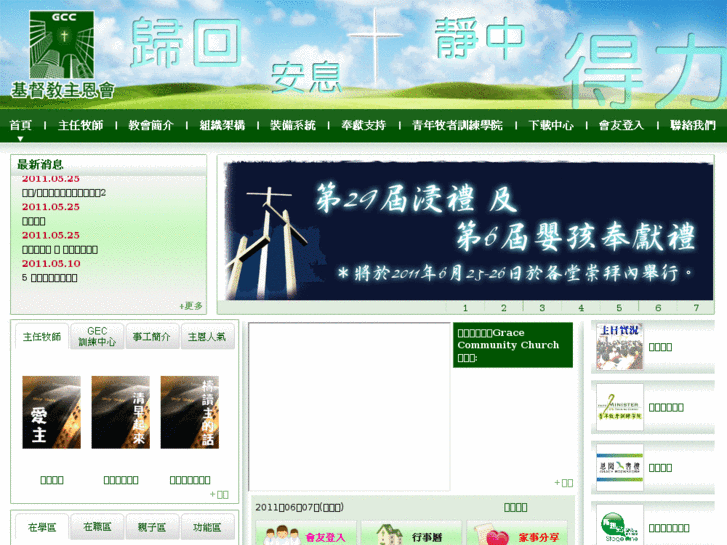Viewport: 727px width, 545px height.
Task: Show banner slide 5
Action: coord(619,308)
